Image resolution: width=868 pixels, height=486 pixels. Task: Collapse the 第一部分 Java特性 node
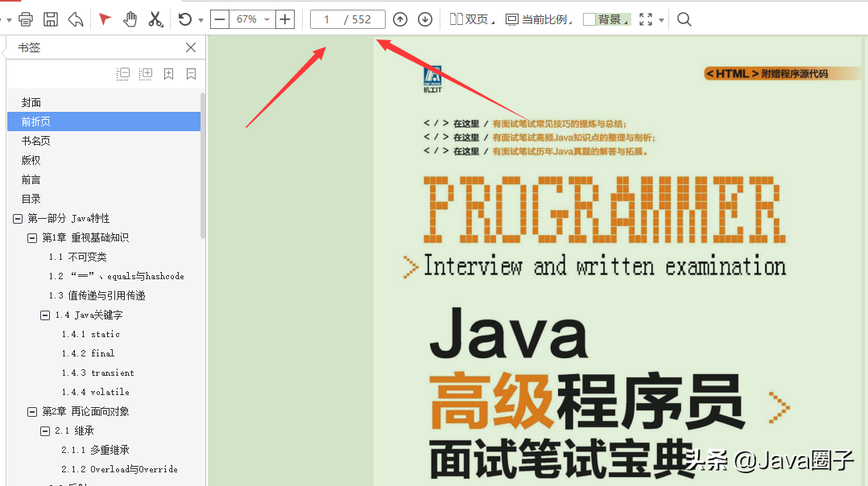(x=18, y=219)
